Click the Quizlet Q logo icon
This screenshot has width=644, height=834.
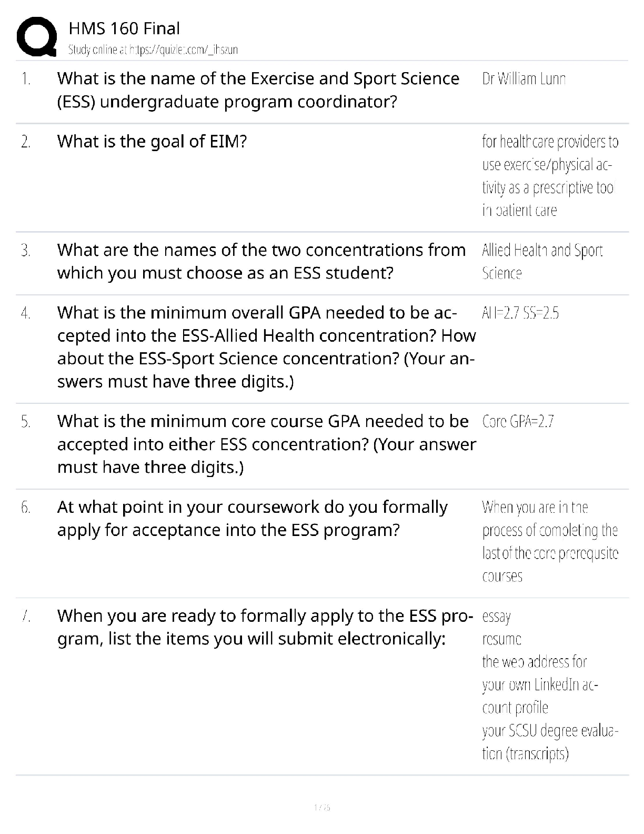pyautogui.click(x=37, y=36)
